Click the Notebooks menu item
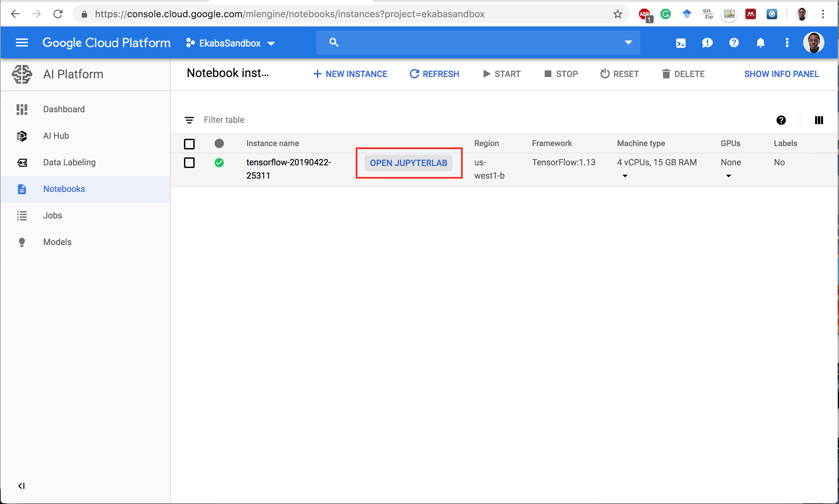The width and height of the screenshot is (839, 504). point(64,189)
